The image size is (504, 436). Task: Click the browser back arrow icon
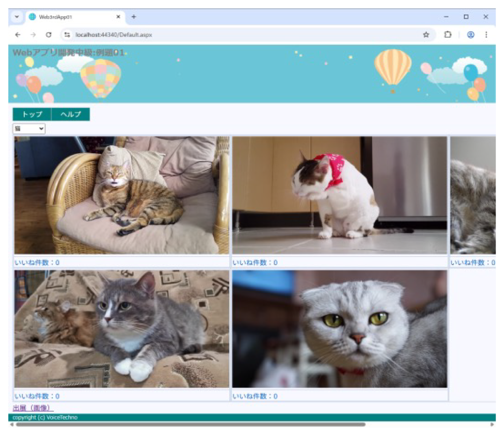tap(18, 35)
